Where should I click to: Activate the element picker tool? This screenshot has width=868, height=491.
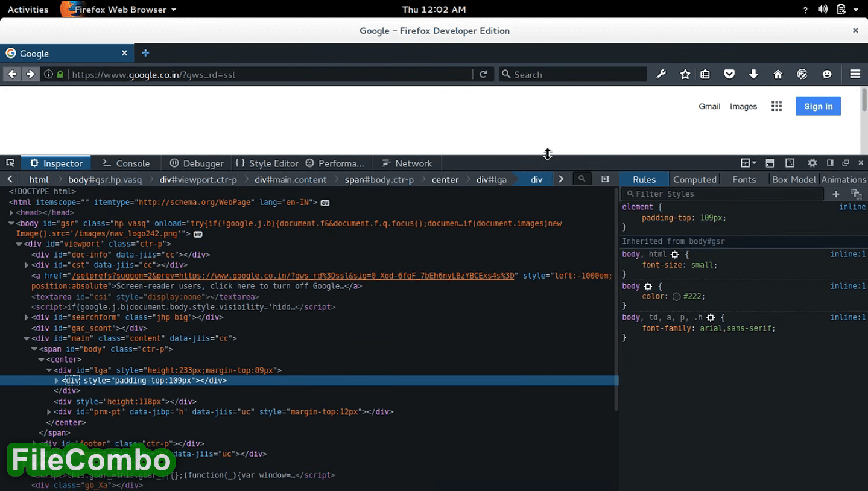coord(10,163)
